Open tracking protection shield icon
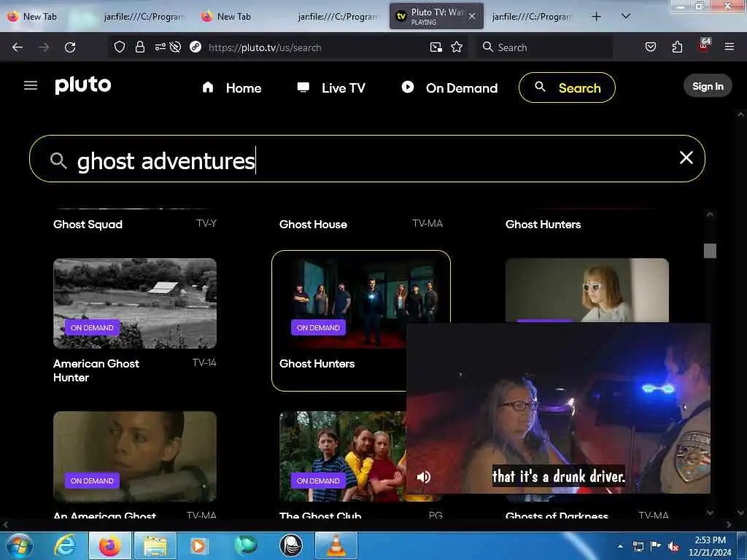Viewport: 747px width, 560px height. click(x=120, y=47)
